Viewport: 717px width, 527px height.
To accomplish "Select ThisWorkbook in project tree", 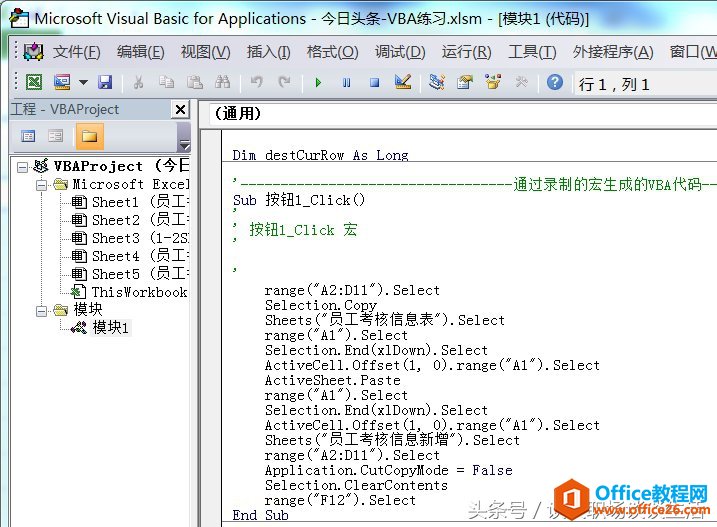I will click(129, 292).
